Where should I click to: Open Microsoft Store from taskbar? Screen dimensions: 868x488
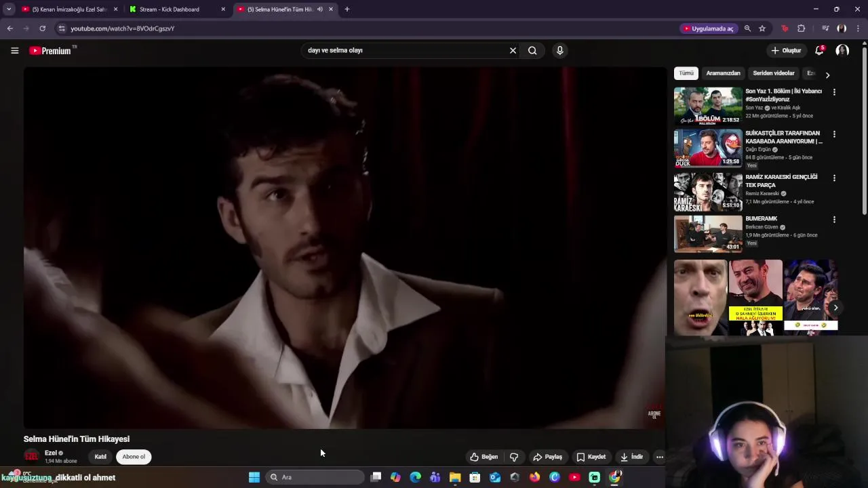point(475,477)
